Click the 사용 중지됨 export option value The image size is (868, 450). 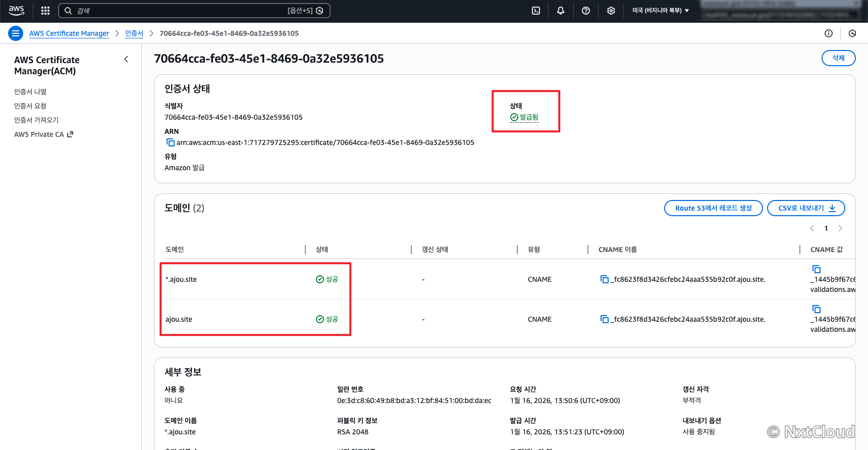pyautogui.click(x=699, y=432)
